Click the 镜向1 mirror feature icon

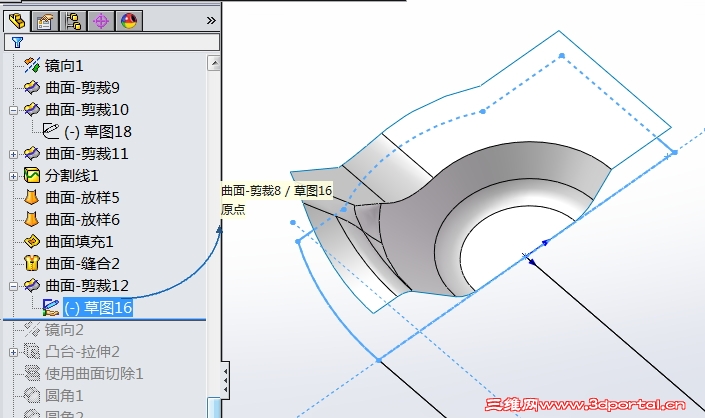coord(32,66)
